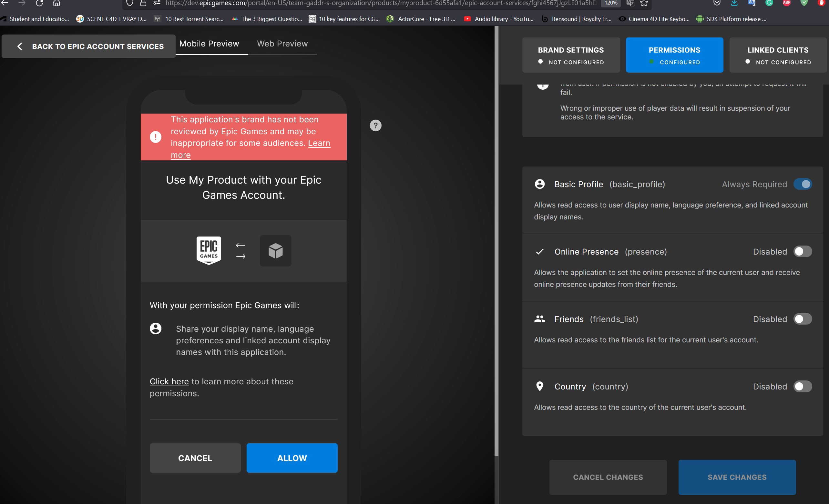Open the downloads arrow icon in toolbar

[734, 3]
